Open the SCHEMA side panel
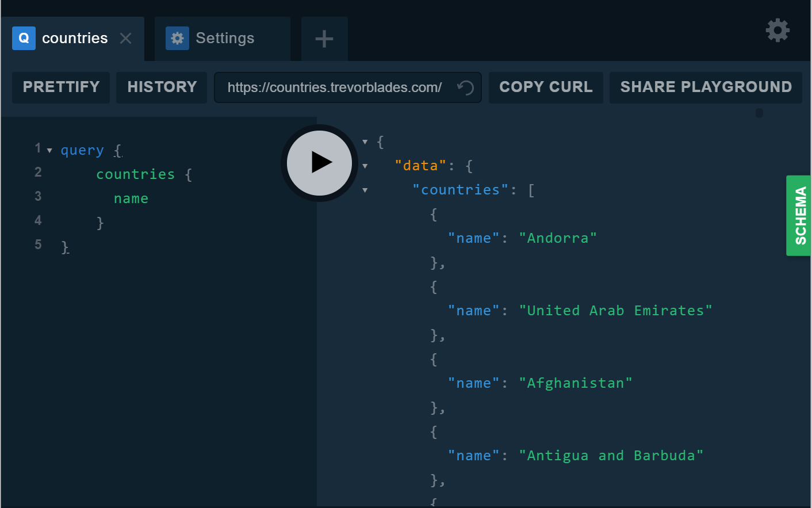812x508 pixels. tap(799, 216)
